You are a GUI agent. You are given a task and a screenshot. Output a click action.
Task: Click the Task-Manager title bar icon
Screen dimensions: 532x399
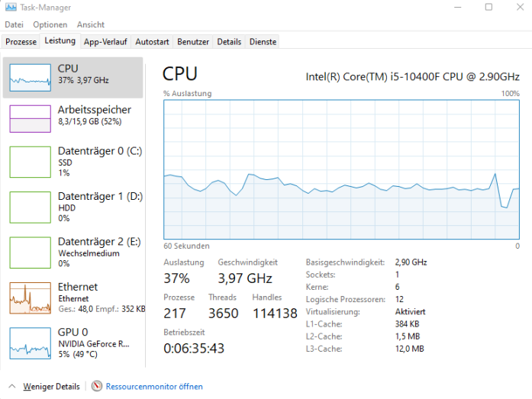click(11, 7)
